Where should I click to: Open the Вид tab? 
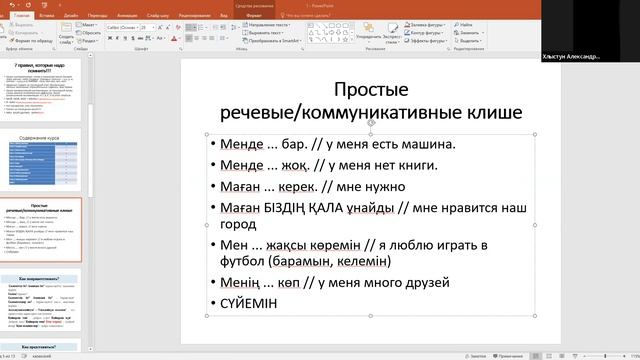[224, 16]
